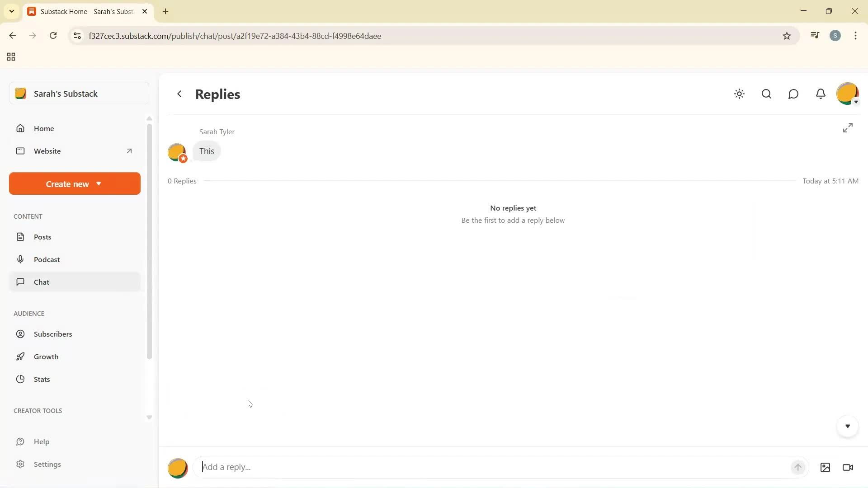
Task: Open the Podcast section via mic icon
Action: click(x=47, y=259)
